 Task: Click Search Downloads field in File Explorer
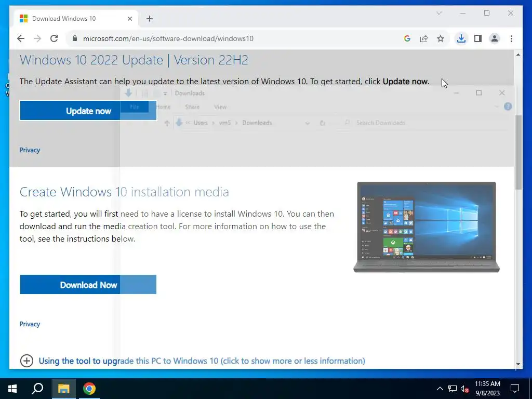coord(424,123)
